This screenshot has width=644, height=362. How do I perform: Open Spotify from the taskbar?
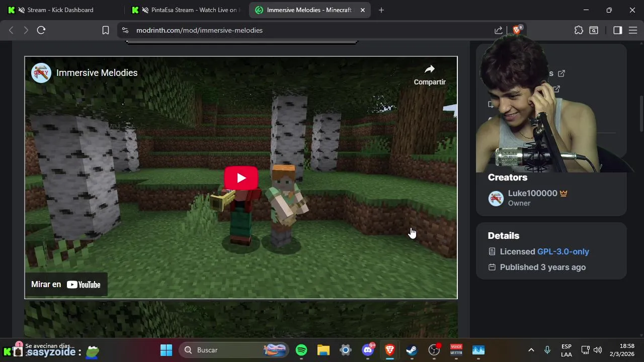pyautogui.click(x=301, y=350)
